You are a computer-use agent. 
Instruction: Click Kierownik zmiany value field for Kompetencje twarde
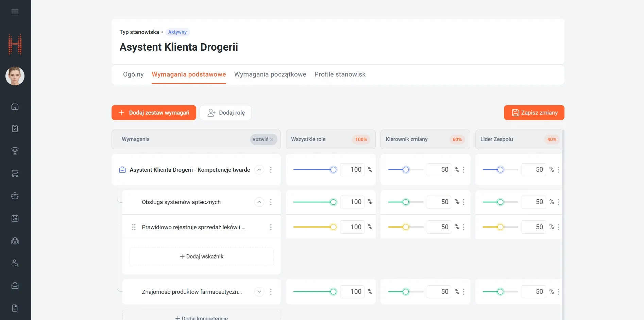[439, 170]
